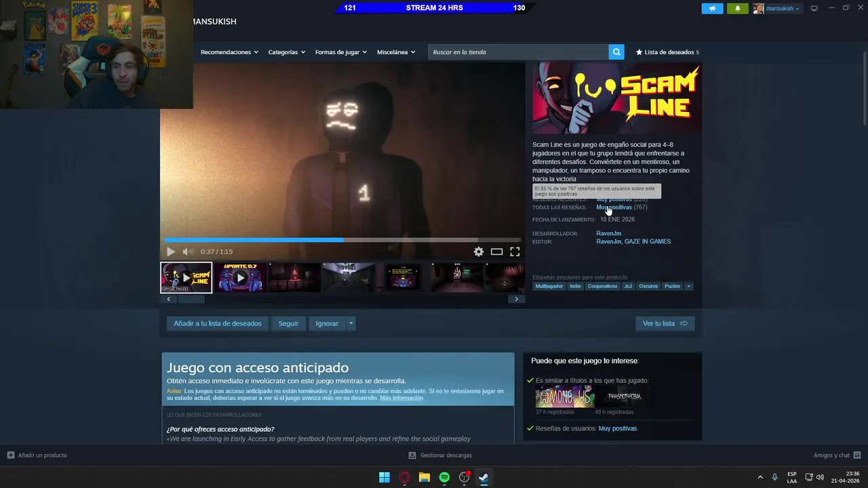The height and width of the screenshot is (488, 868).
Task: Expand Miscelánea dropdown menu
Action: [396, 52]
